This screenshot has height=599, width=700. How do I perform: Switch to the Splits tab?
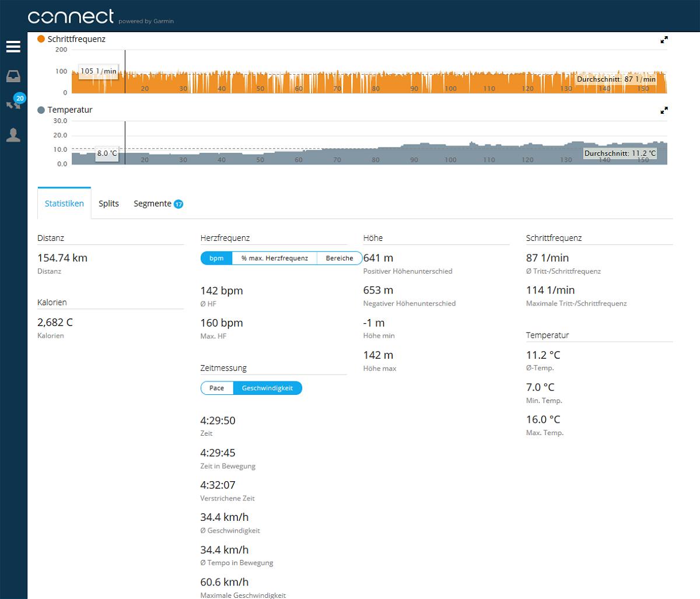tap(108, 204)
